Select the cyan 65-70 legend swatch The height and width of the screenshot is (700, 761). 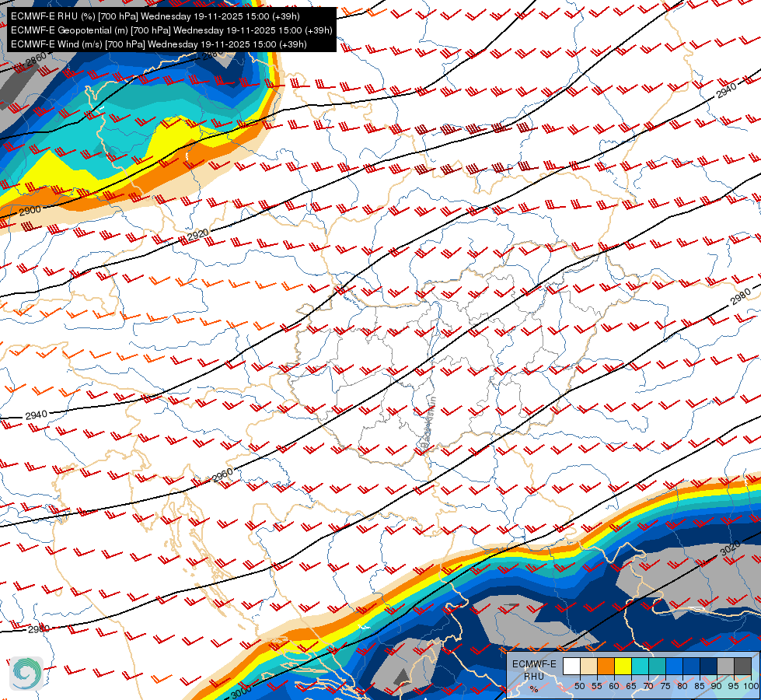tap(641, 667)
